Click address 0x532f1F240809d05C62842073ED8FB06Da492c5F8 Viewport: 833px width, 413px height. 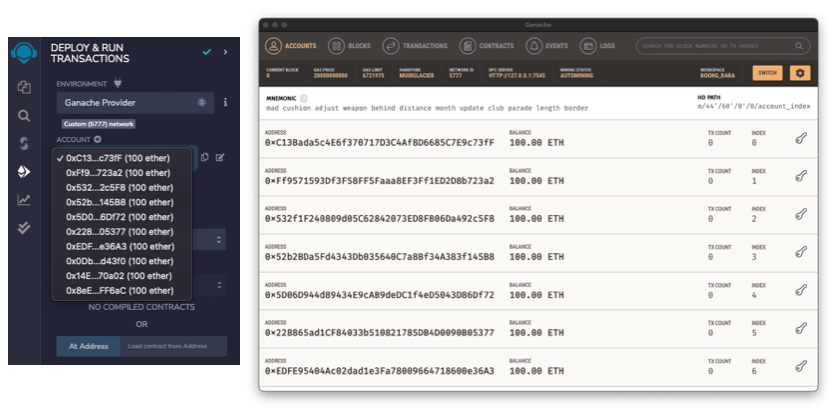coord(379,219)
